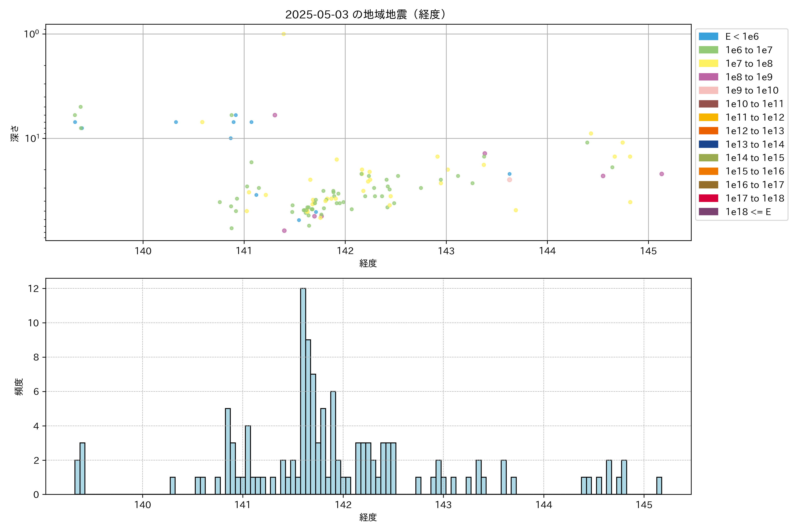Click the histogram bar reaching frequency 9
This screenshot has height=532, width=798.
point(308,417)
